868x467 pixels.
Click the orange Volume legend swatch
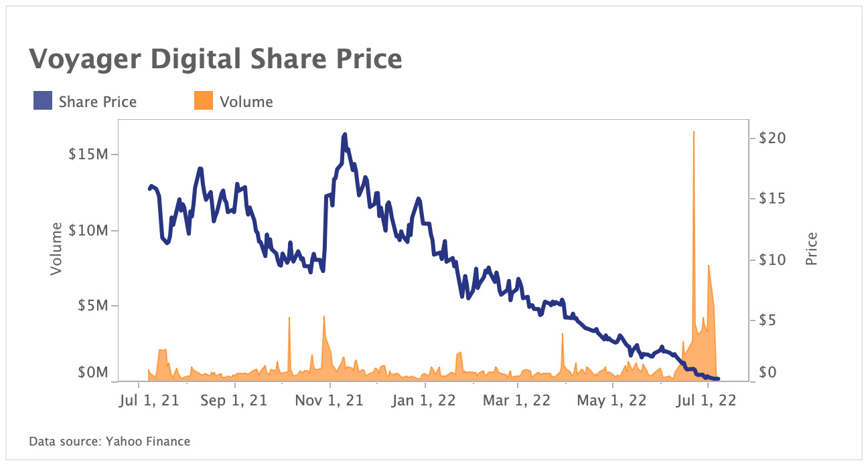[204, 102]
